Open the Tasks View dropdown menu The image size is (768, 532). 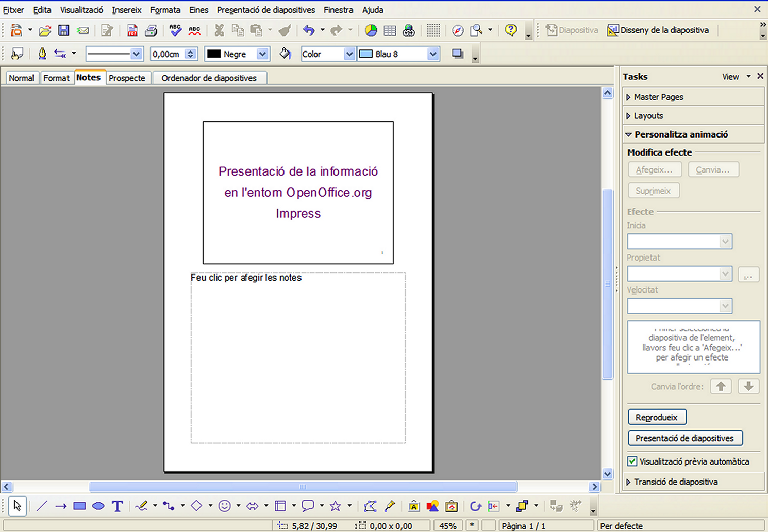click(x=736, y=77)
